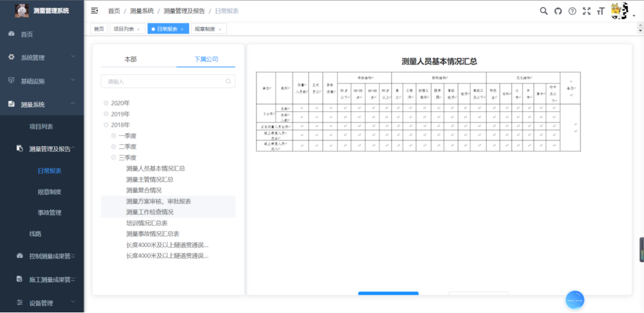The height and width of the screenshot is (313, 644).
Task: Switch to the 本部 tab
Action: point(130,59)
